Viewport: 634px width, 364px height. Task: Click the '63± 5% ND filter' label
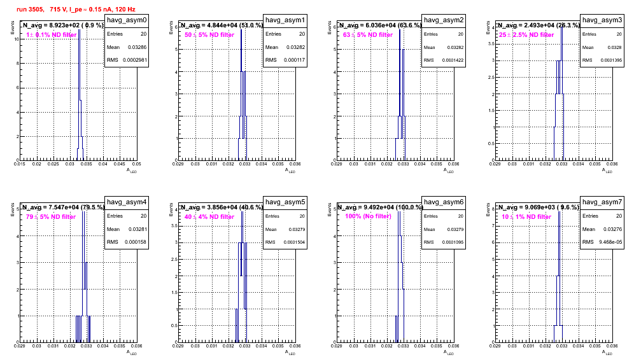point(368,35)
